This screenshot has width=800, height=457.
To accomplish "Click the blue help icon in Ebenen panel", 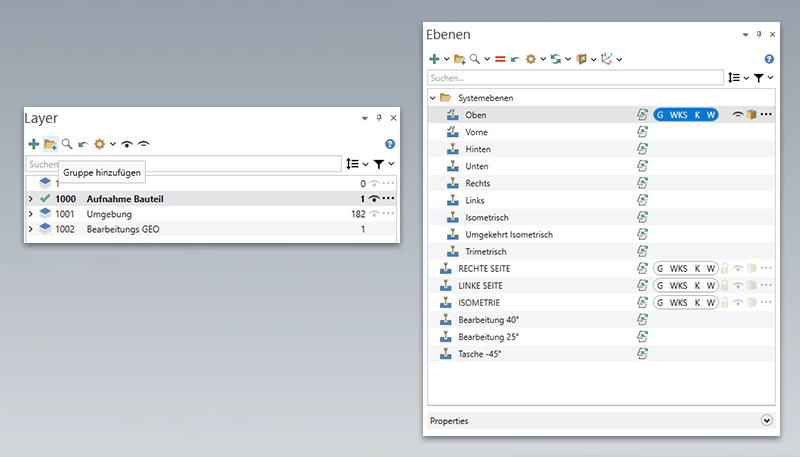I will [769, 59].
